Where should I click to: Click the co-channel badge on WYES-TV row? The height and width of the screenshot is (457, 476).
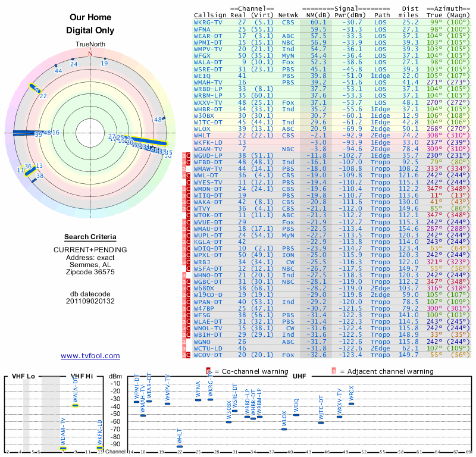click(x=188, y=182)
